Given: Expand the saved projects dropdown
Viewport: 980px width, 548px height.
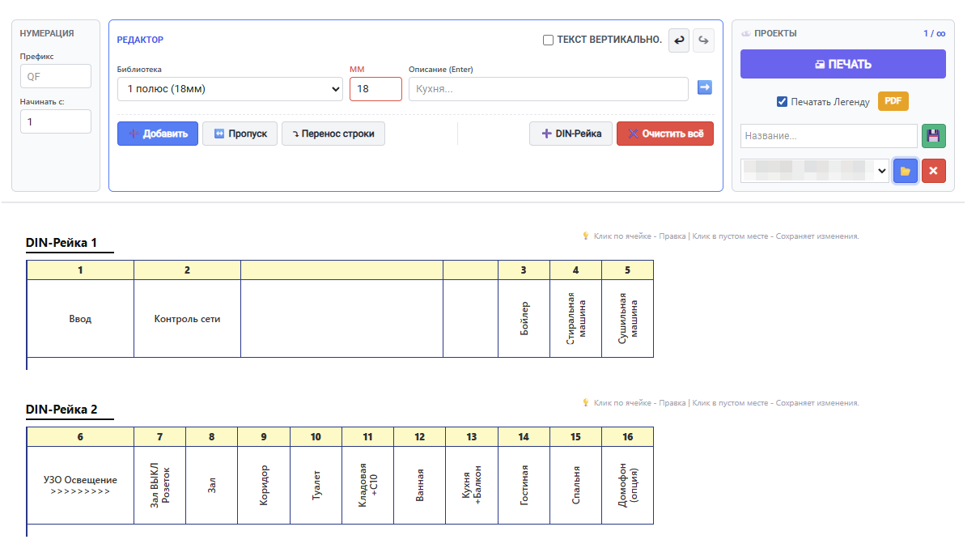Looking at the screenshot, I should pyautogui.click(x=814, y=171).
